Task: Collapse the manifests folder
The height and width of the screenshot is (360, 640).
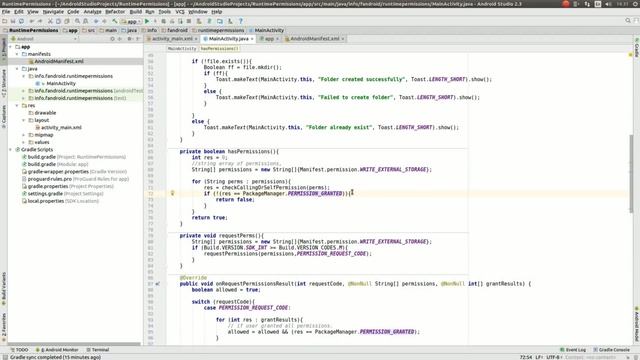Action: pos(17,54)
